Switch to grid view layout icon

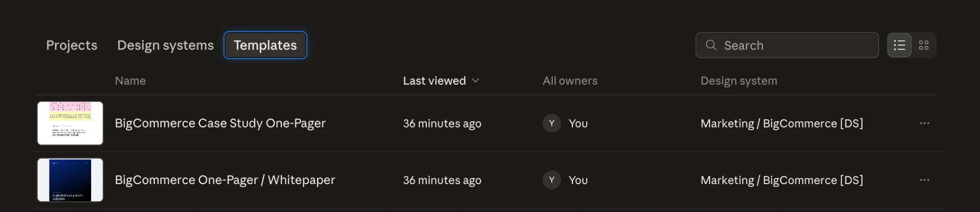pos(924,45)
